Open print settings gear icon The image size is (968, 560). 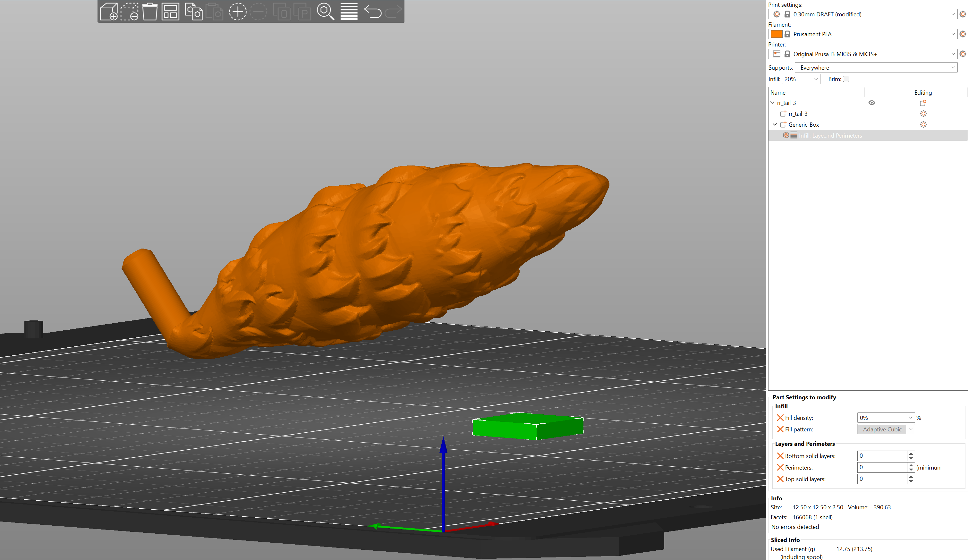(963, 14)
